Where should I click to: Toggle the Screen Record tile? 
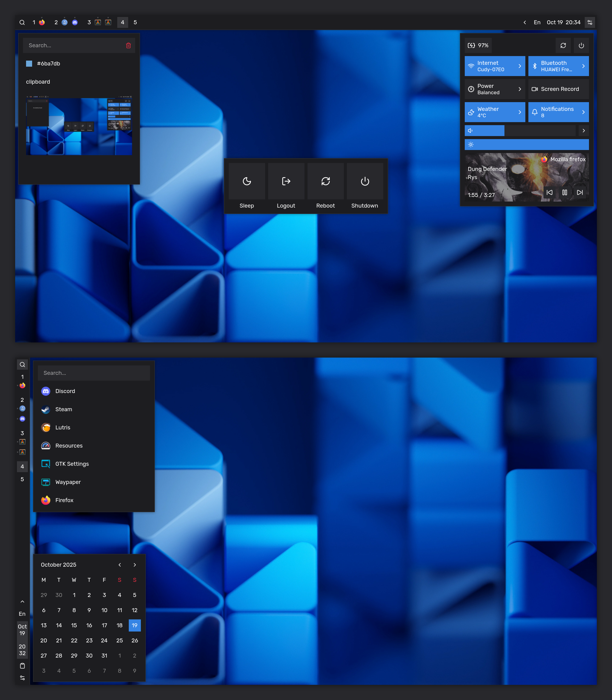(x=558, y=89)
